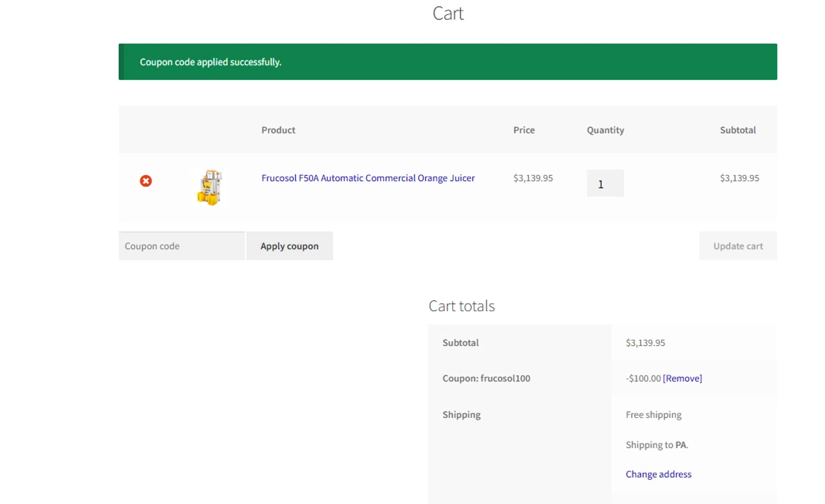Click the 'Coupon: frucosol100' label

(x=486, y=378)
